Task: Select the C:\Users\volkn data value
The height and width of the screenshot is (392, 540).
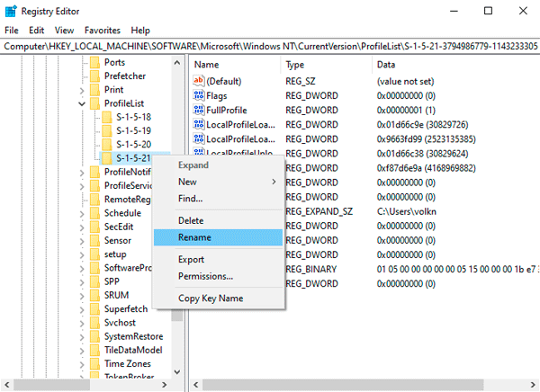Action: [x=407, y=211]
